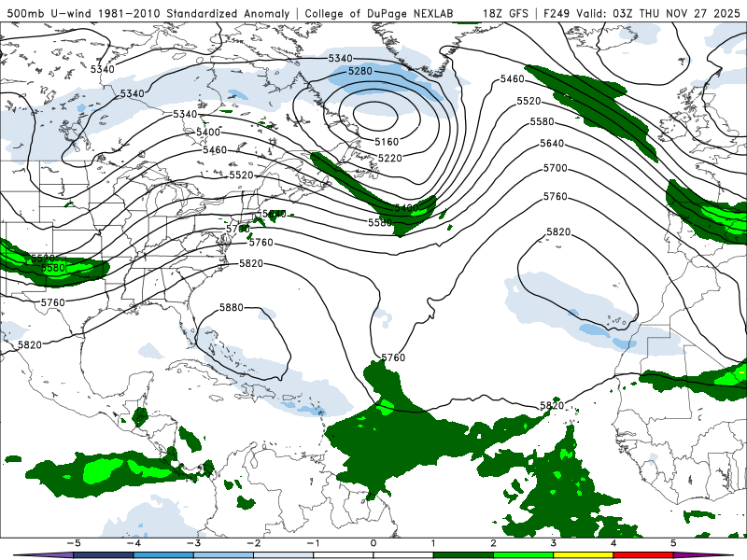Click the '5760' label over the southwestern US
This screenshot has width=747, height=560.
tap(53, 302)
